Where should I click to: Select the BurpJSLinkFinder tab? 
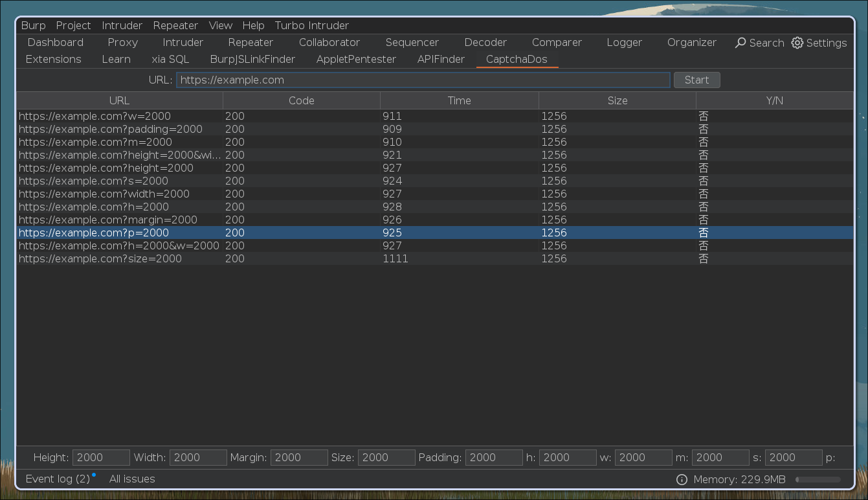(252, 59)
